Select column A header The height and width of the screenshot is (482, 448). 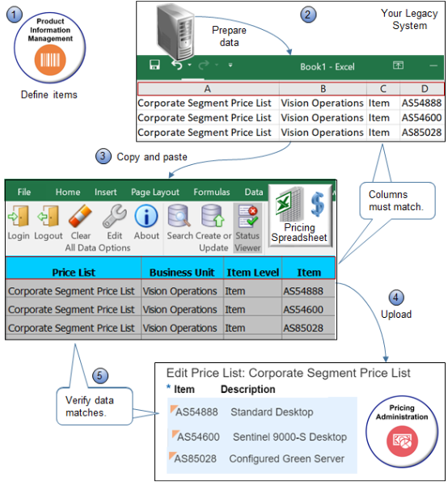(208, 89)
